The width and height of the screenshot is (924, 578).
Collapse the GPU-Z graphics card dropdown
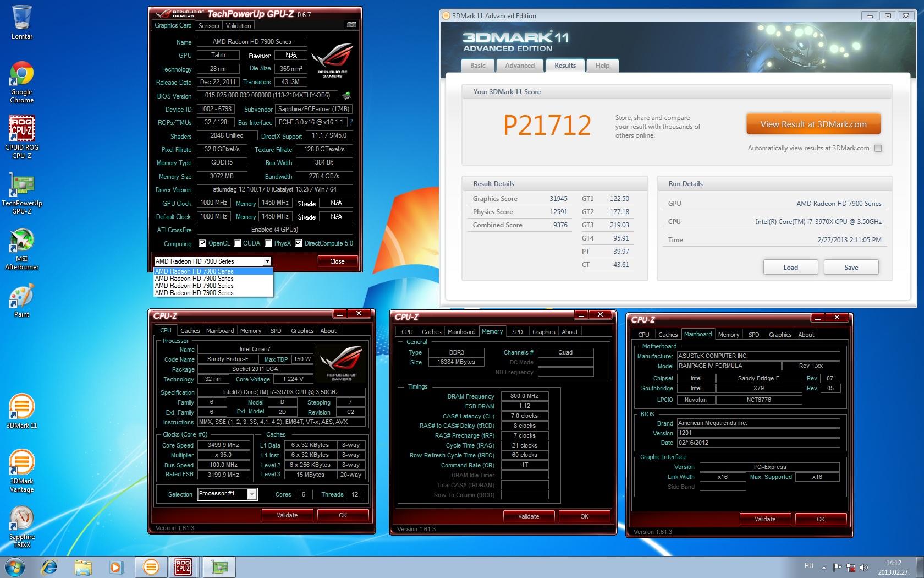pyautogui.click(x=267, y=261)
